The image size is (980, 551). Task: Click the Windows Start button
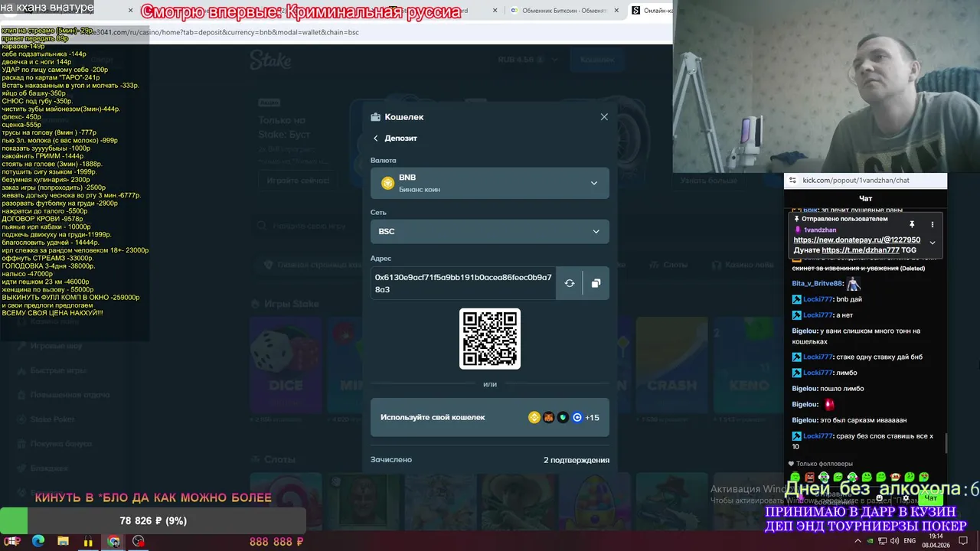(13, 541)
